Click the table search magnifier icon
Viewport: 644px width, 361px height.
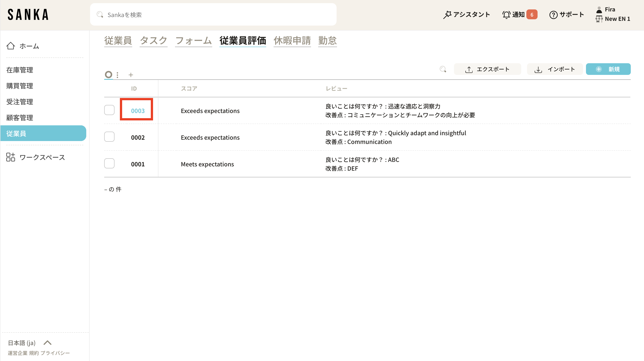click(x=443, y=69)
